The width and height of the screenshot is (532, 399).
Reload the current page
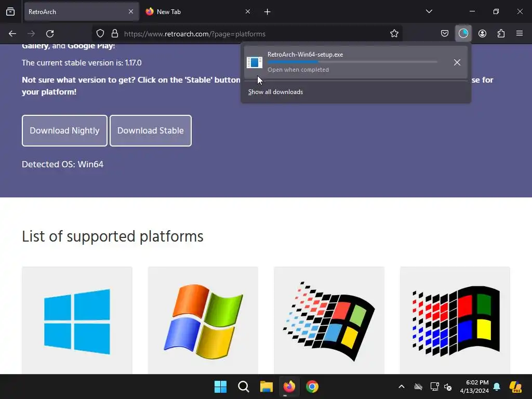50,34
